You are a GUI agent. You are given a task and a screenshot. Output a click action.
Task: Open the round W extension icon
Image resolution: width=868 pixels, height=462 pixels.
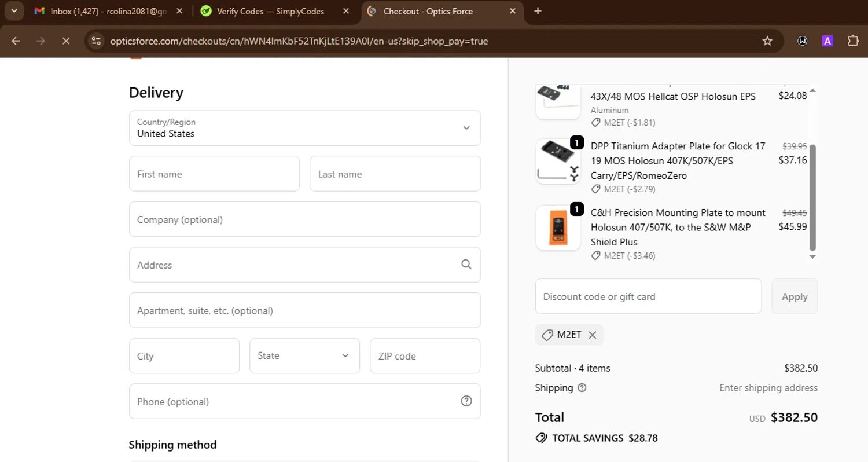coord(803,41)
